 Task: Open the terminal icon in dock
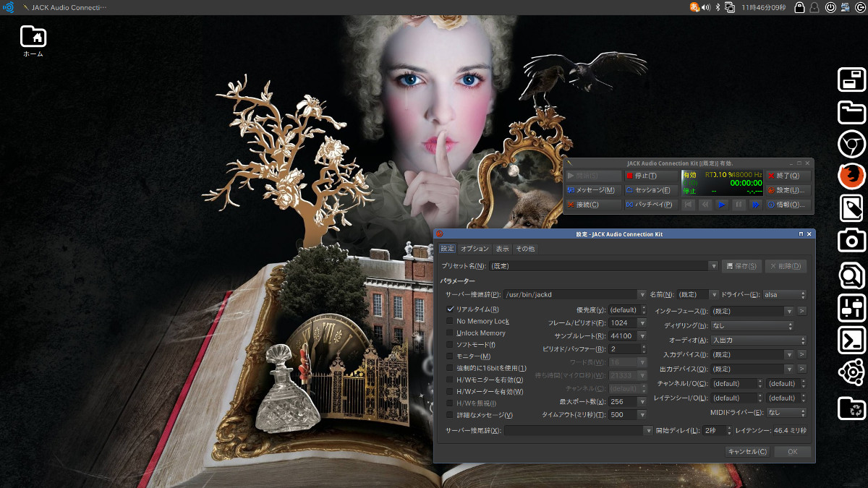click(x=852, y=340)
